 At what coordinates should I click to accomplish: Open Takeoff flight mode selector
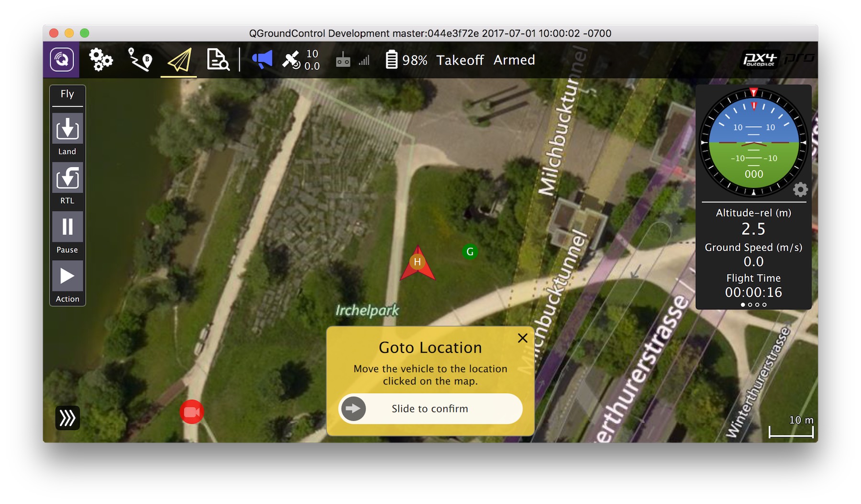460,60
